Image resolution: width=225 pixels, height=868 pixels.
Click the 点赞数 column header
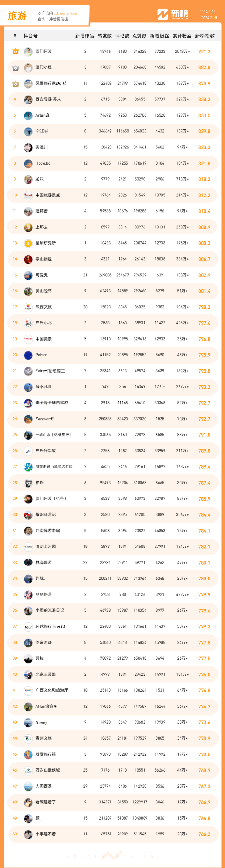pyautogui.click(x=140, y=36)
